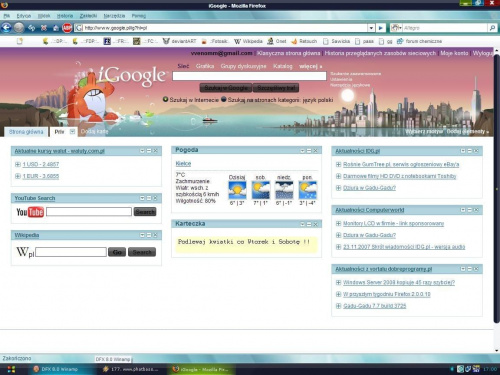Open the 'Kielce' weather location link
The height and width of the screenshot is (375, 500).
(x=183, y=164)
